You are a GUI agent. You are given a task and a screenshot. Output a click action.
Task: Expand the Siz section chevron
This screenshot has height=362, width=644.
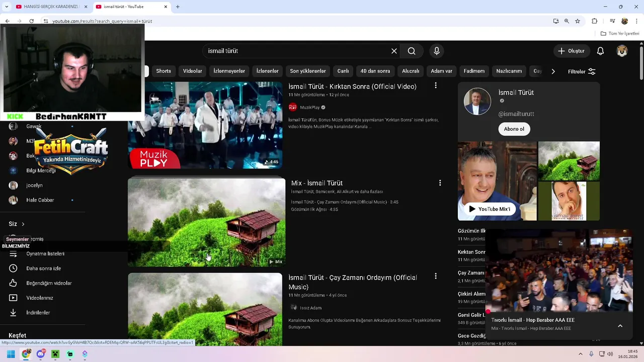(x=23, y=224)
